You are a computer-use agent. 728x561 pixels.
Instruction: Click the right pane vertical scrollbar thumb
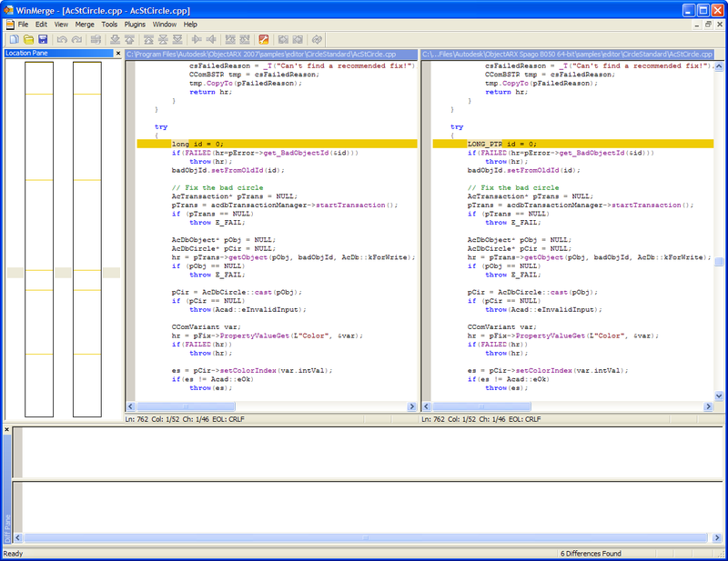click(x=719, y=262)
